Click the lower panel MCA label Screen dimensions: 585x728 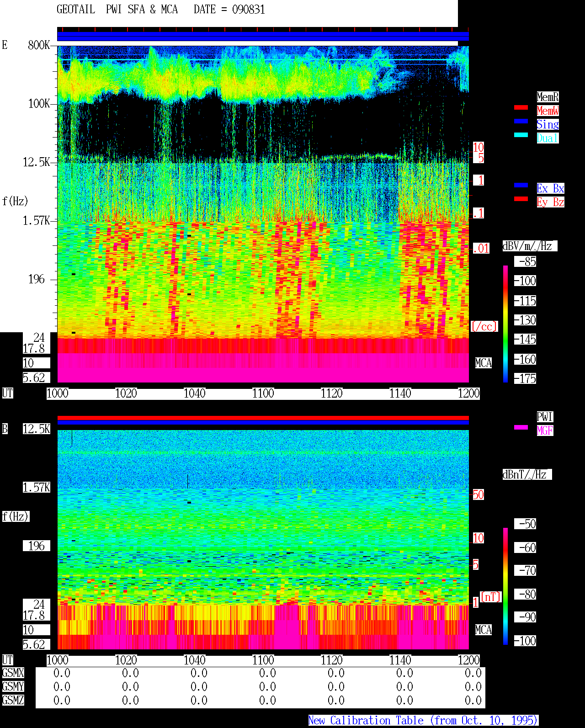(x=484, y=630)
